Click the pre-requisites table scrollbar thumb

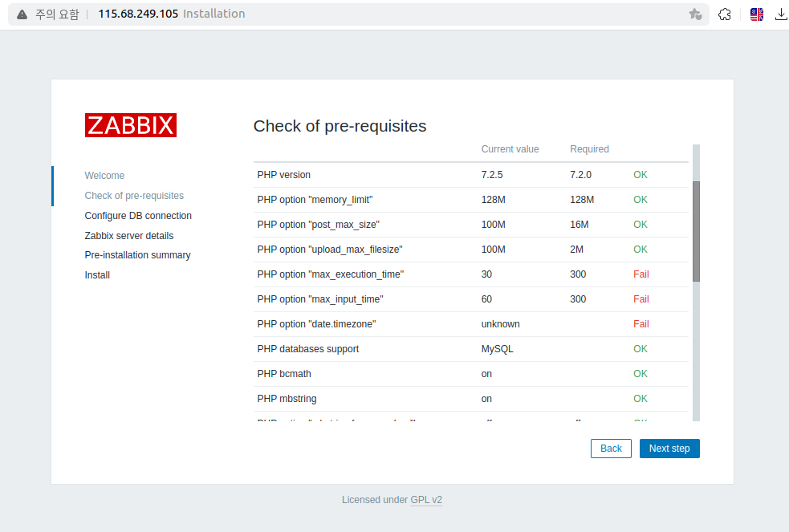pyautogui.click(x=697, y=231)
